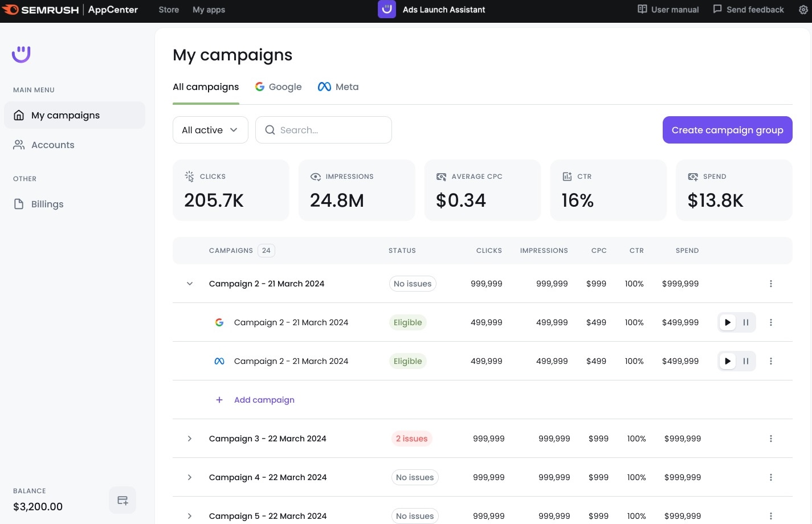The image size is (812, 524).
Task: Open My apps in the top bar
Action: point(209,10)
